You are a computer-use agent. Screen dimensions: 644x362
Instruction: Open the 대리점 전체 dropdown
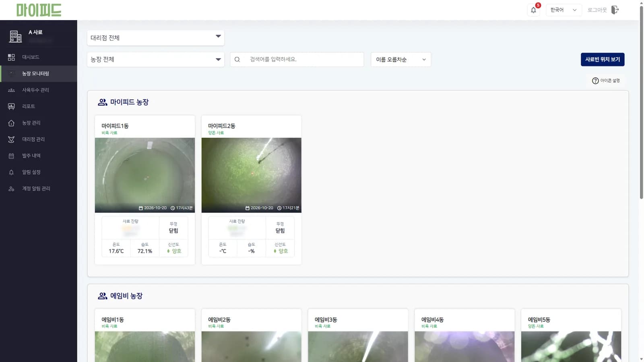coord(155,38)
